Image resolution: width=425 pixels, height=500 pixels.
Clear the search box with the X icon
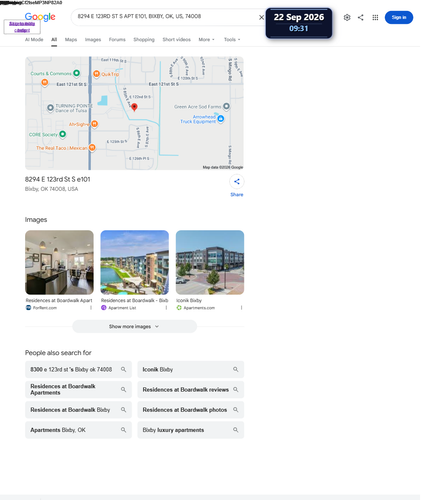coord(262,17)
